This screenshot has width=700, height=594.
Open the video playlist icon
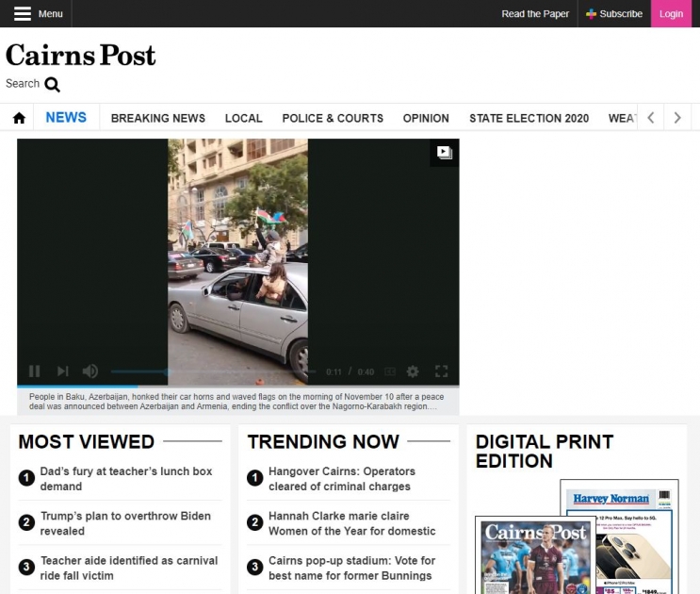pos(444,153)
